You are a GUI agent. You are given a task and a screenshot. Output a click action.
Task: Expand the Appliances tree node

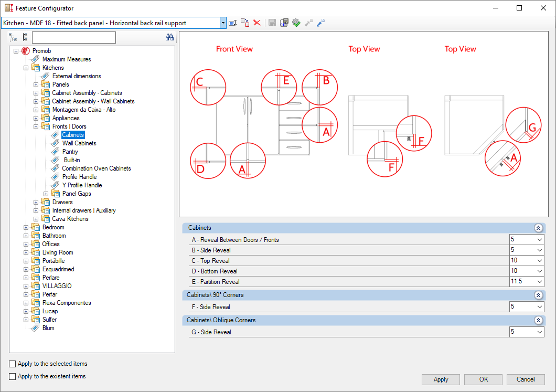click(x=36, y=119)
